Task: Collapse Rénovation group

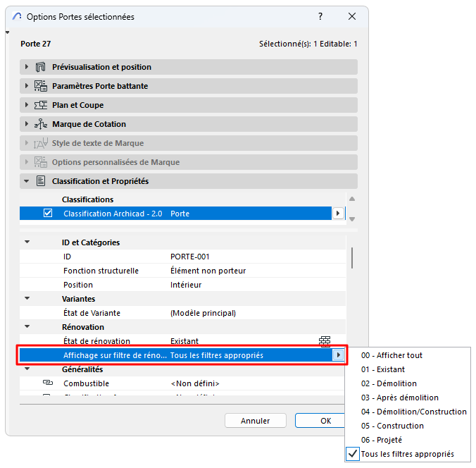Action: pyautogui.click(x=27, y=327)
